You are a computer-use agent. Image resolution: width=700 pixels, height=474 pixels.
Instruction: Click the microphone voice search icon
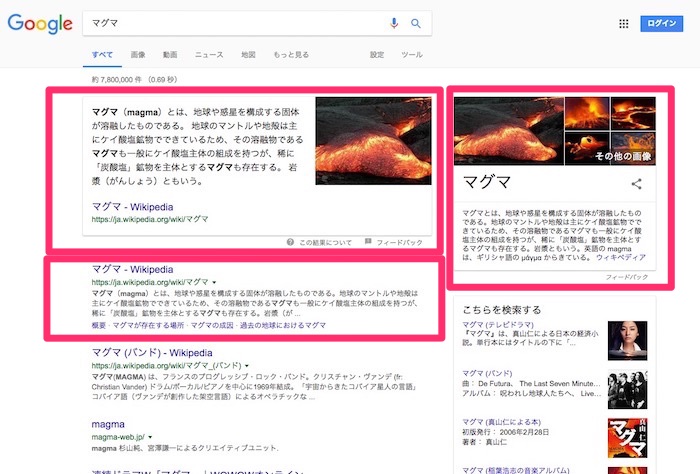coord(394,23)
